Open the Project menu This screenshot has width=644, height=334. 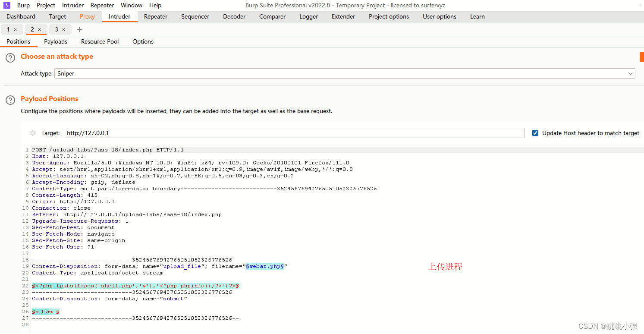46,5
